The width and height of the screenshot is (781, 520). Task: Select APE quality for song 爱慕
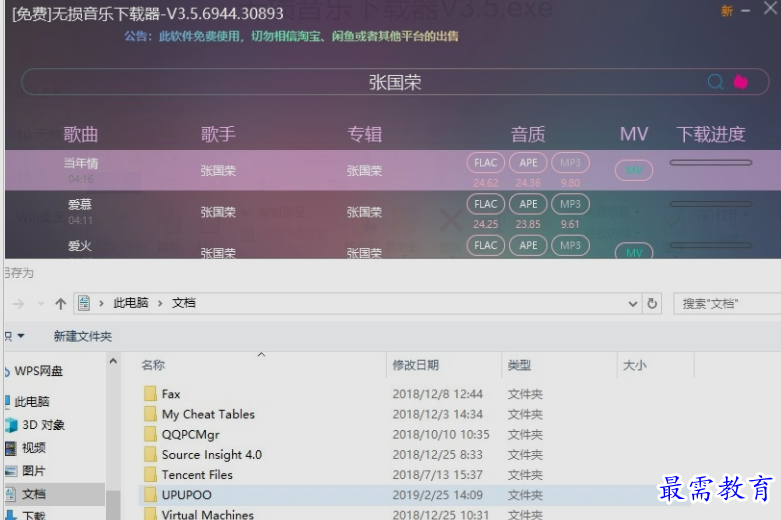click(x=528, y=204)
